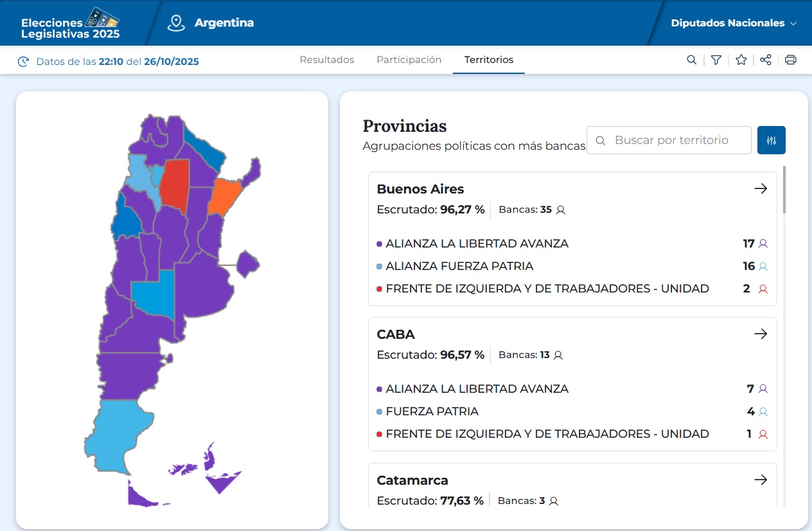Viewport: 812px width, 531px height.
Task: Switch to the Participación tab
Action: 409,60
